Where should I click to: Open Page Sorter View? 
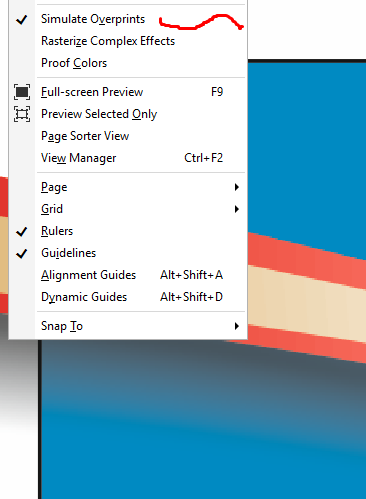(x=85, y=136)
